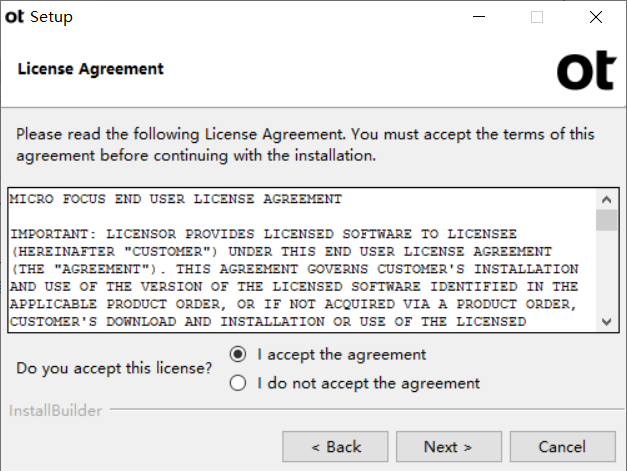This screenshot has height=471, width=627.
Task: Click the Setup title text in the title bar
Action: [x=51, y=17]
